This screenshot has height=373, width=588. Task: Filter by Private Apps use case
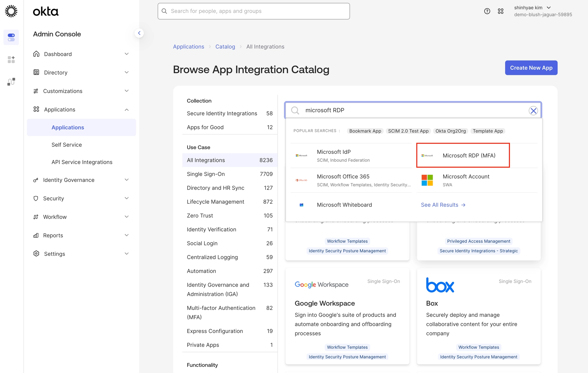[230, 345]
